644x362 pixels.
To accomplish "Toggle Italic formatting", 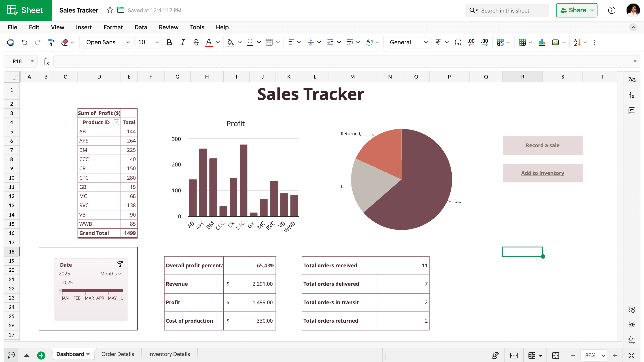I will click(182, 42).
